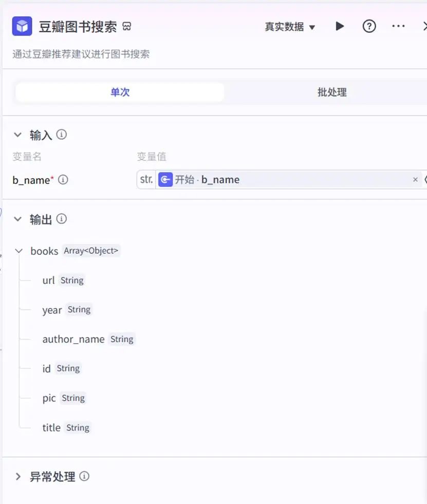
Task: Show info for 异常处理 section
Action: click(x=84, y=476)
